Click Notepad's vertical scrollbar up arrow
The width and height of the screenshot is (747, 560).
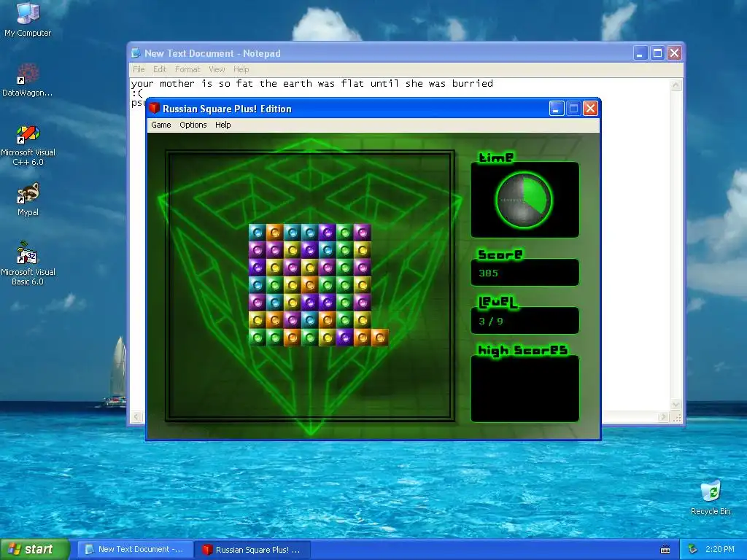click(x=676, y=85)
